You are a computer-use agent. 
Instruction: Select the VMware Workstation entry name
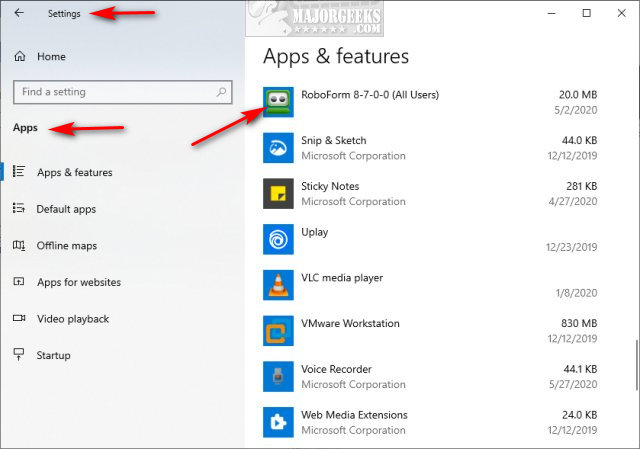point(350,323)
